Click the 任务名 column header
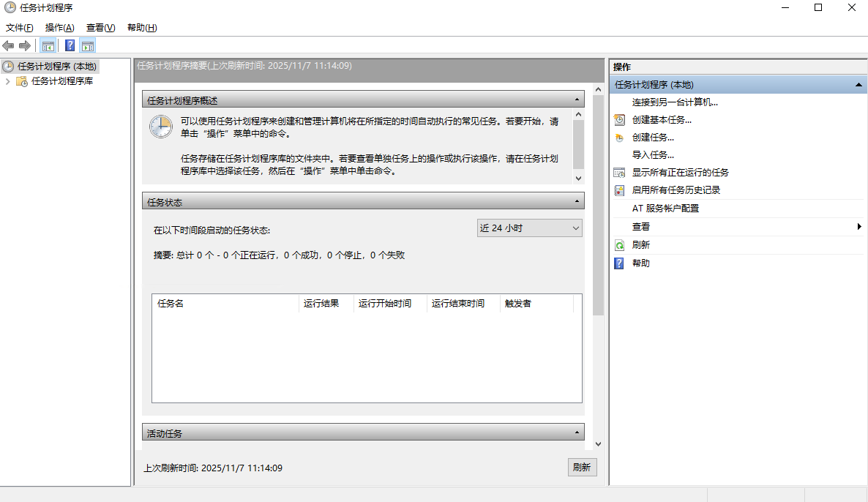Image resolution: width=868 pixels, height=502 pixels. pos(225,303)
